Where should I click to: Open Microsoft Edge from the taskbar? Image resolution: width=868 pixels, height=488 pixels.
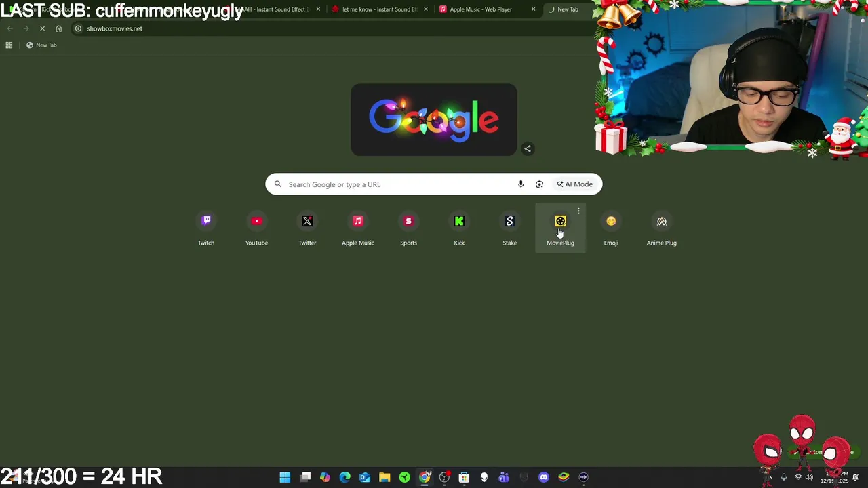pyautogui.click(x=344, y=477)
